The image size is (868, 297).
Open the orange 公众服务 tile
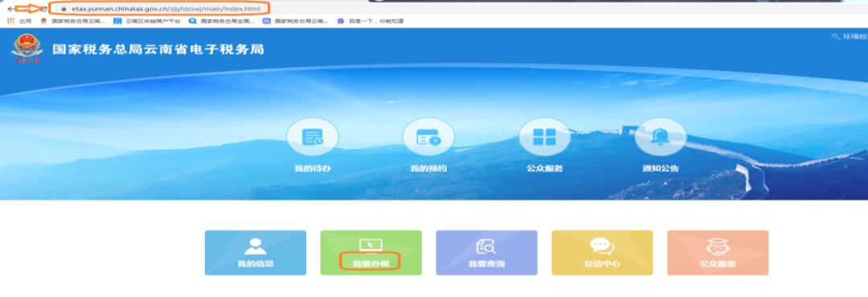click(718, 253)
